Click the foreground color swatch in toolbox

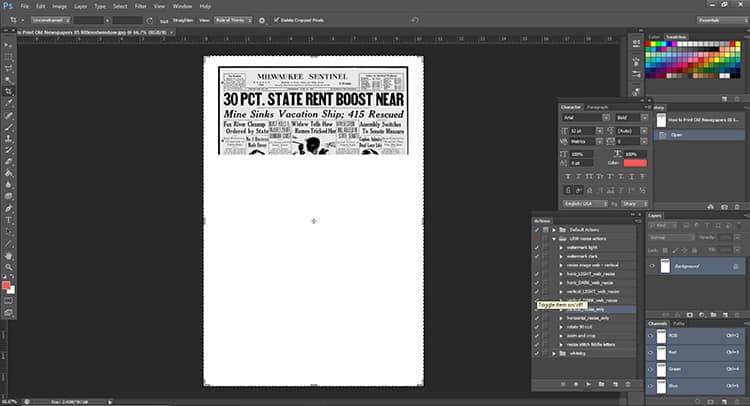[x=6, y=285]
